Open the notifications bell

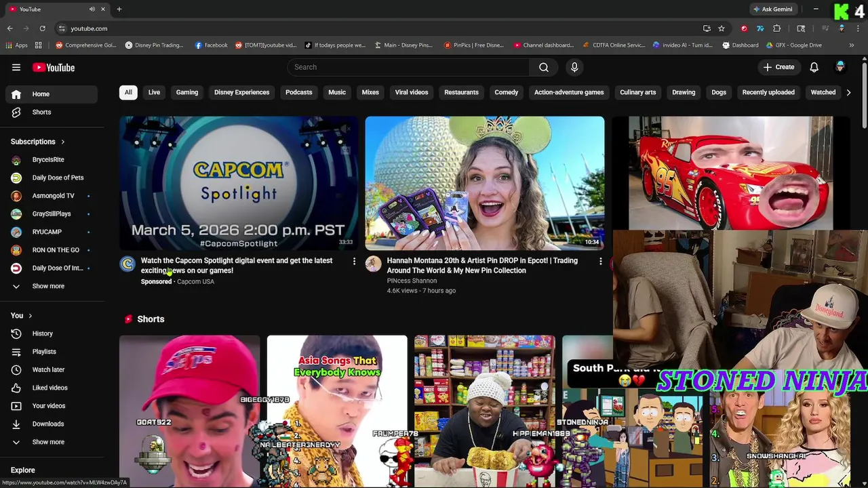[x=814, y=67]
